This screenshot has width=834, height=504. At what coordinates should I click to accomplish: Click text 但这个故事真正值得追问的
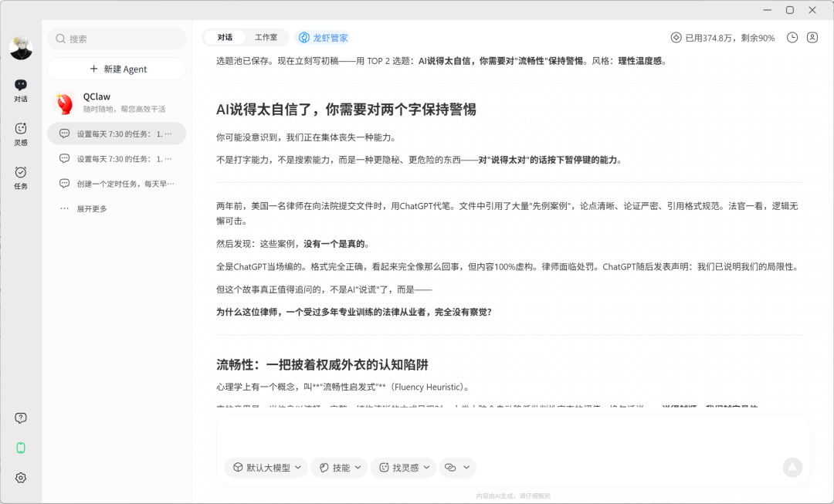(324, 289)
